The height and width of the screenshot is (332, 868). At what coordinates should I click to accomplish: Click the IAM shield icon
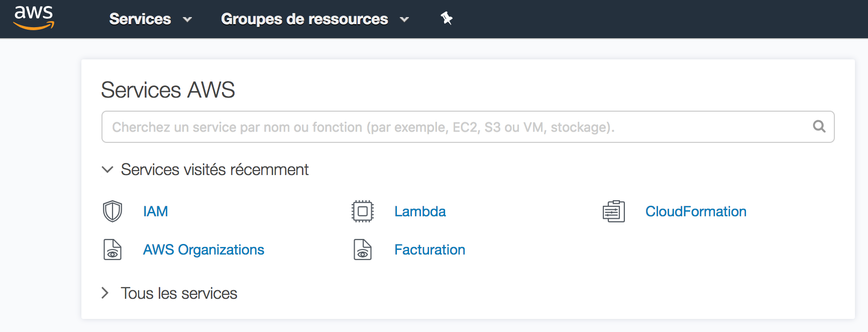click(113, 211)
